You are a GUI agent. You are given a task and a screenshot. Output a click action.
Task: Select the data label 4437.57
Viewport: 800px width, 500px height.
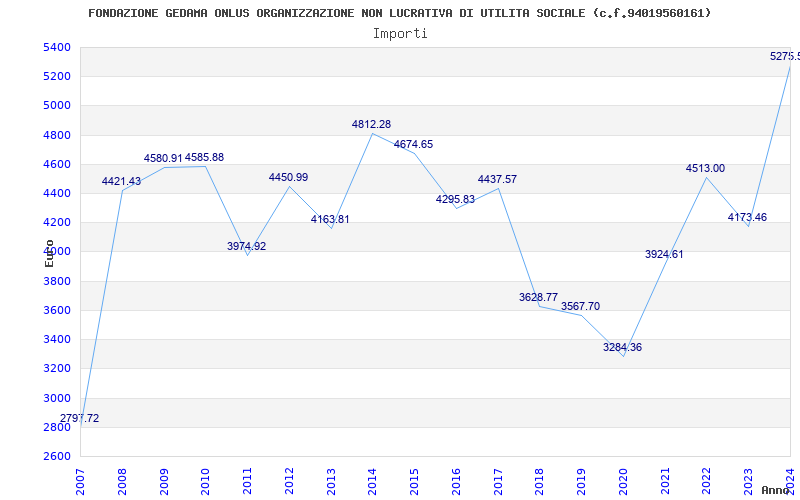[497, 179]
